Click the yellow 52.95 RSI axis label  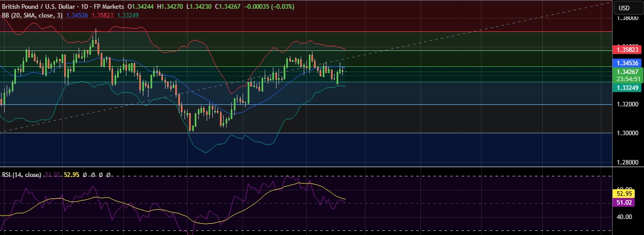pos(624,194)
